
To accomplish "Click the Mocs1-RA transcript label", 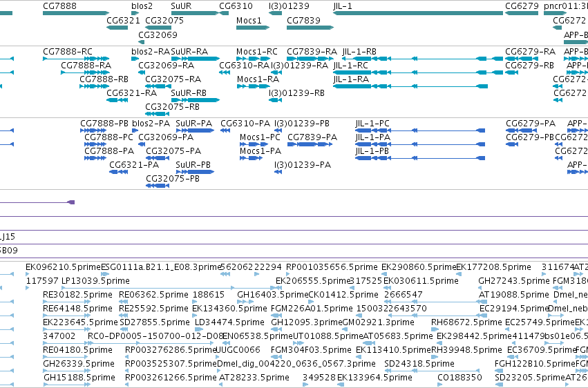I will pyautogui.click(x=258, y=79).
